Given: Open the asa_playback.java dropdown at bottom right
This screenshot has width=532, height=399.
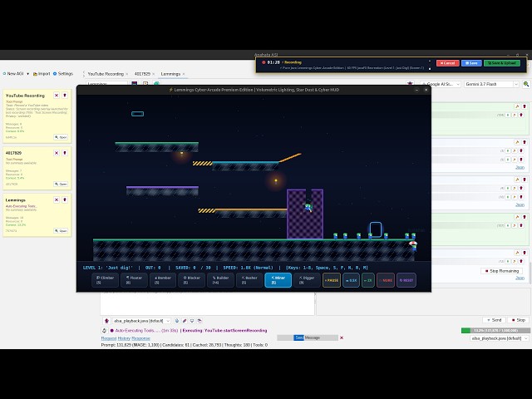Looking at the screenshot, I should [499, 338].
